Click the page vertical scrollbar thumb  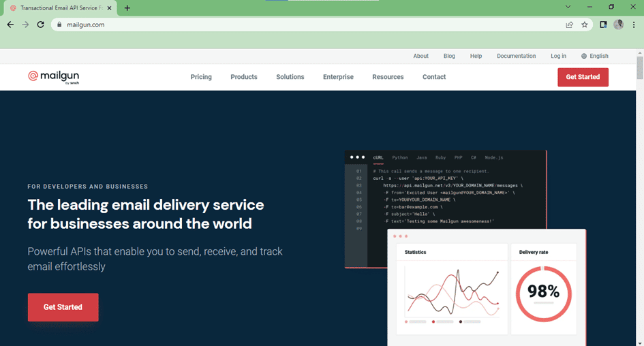tap(640, 67)
